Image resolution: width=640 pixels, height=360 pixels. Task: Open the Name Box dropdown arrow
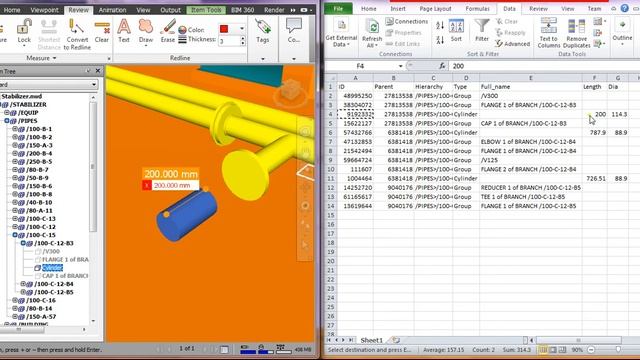tap(400, 66)
